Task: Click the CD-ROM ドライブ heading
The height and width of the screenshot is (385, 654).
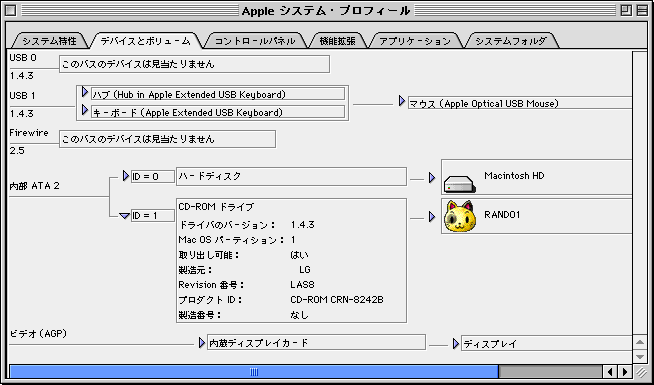Action: click(216, 206)
